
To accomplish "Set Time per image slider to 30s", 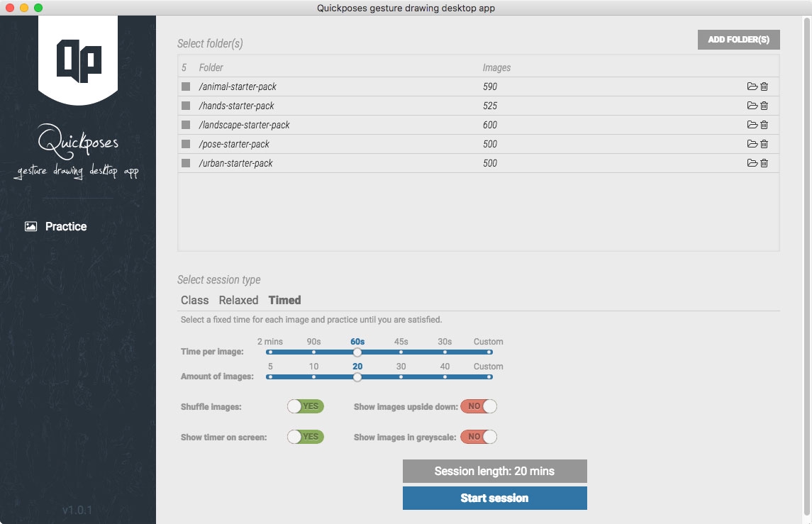I will pyautogui.click(x=445, y=352).
